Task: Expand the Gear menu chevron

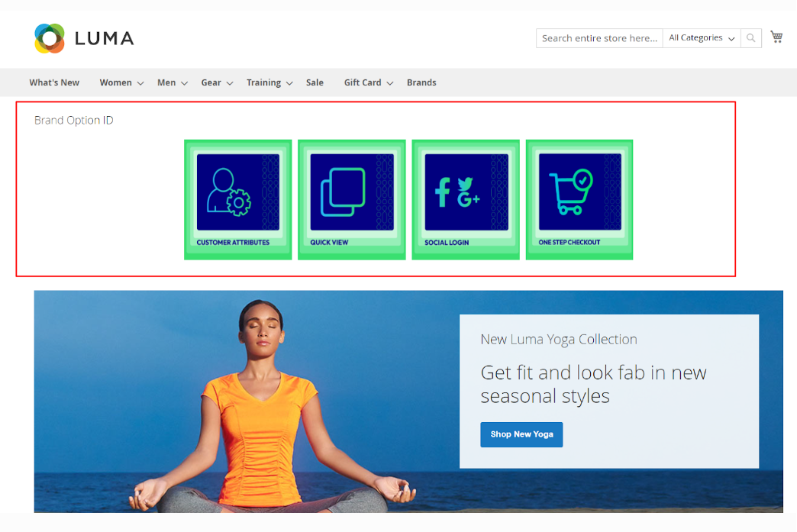Action: click(229, 83)
